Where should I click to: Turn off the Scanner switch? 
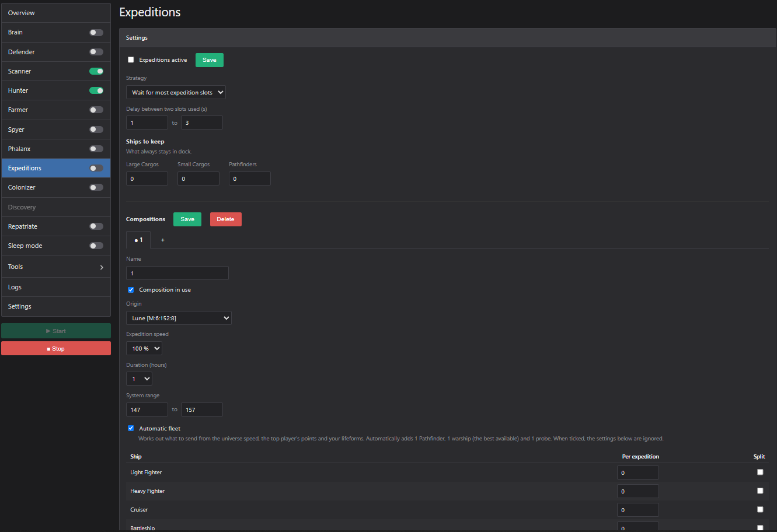[x=96, y=71]
